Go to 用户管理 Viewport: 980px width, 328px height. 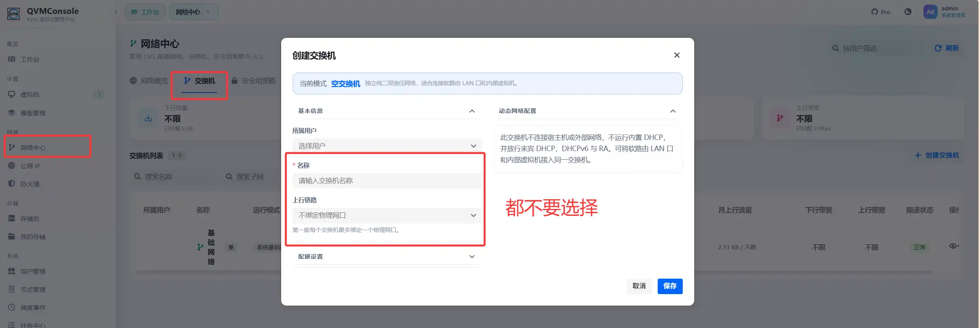(x=33, y=271)
